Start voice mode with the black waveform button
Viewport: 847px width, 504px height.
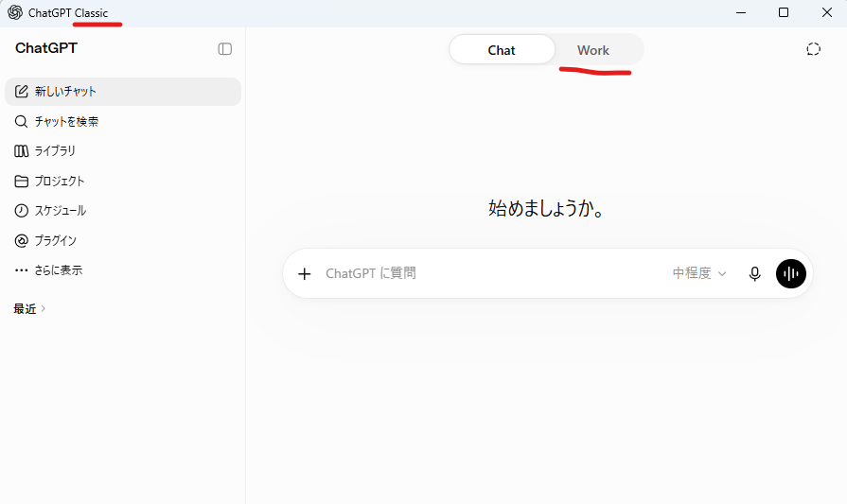[791, 273]
